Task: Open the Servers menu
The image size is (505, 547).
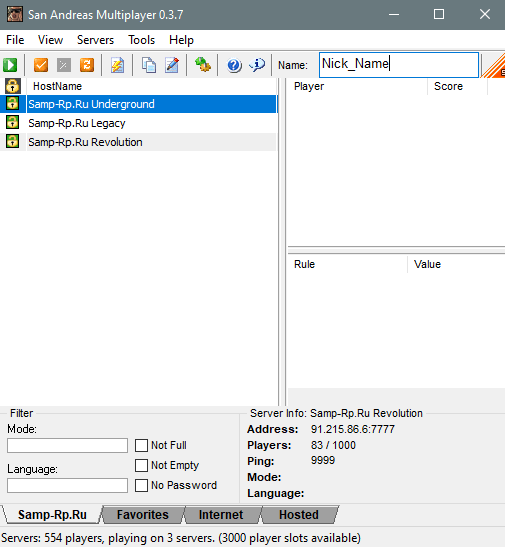Action: [x=95, y=40]
